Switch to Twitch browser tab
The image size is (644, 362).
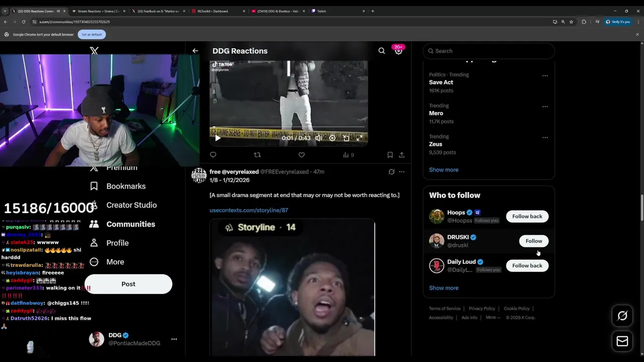click(338, 11)
